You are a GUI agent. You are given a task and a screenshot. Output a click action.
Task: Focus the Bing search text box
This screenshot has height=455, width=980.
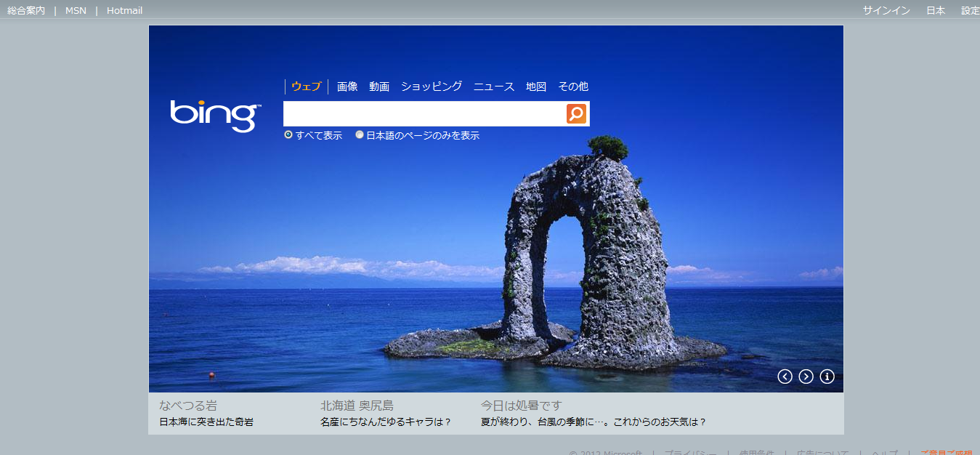424,113
